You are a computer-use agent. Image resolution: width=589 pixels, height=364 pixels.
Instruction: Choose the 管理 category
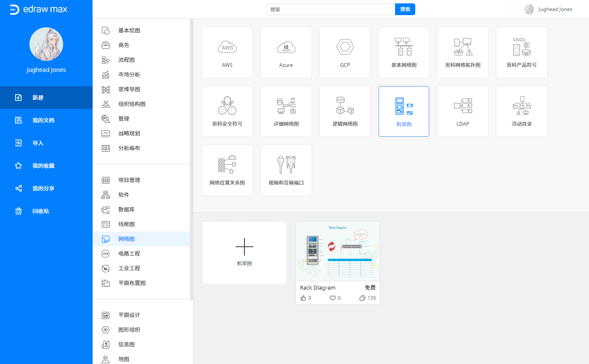tap(141, 119)
